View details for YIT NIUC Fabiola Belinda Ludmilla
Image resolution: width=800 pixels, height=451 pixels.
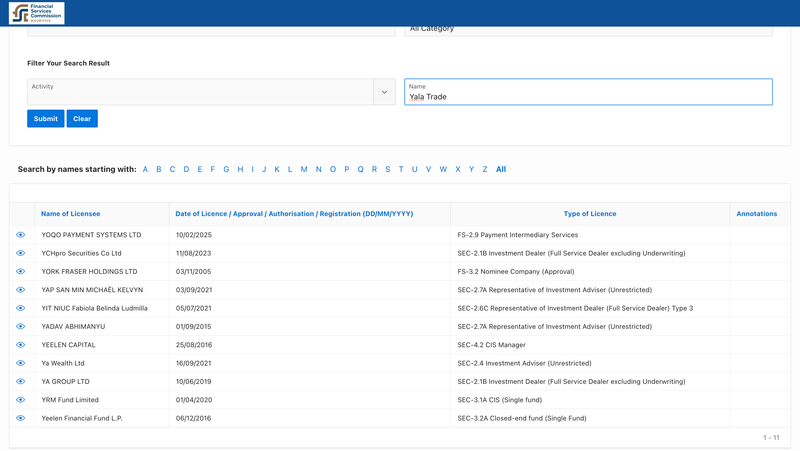click(x=20, y=308)
